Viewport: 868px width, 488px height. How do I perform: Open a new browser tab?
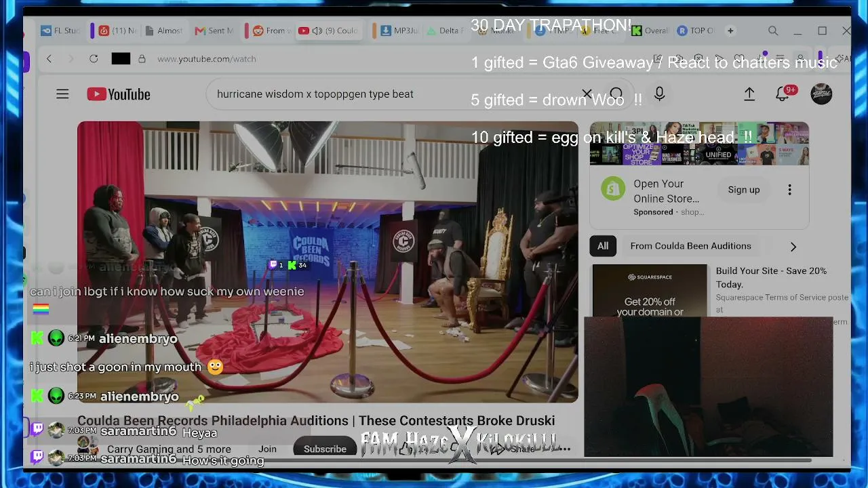(x=730, y=30)
